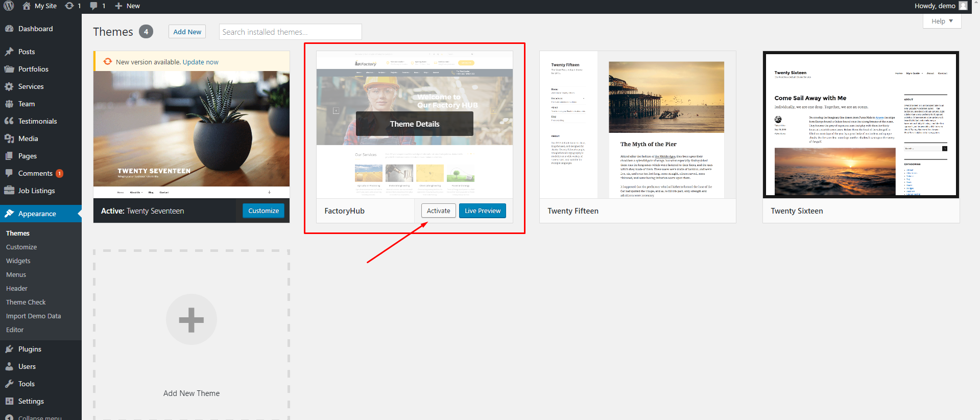Click the WordPress logo icon
Screen dimensions: 980x420
pos(9,6)
